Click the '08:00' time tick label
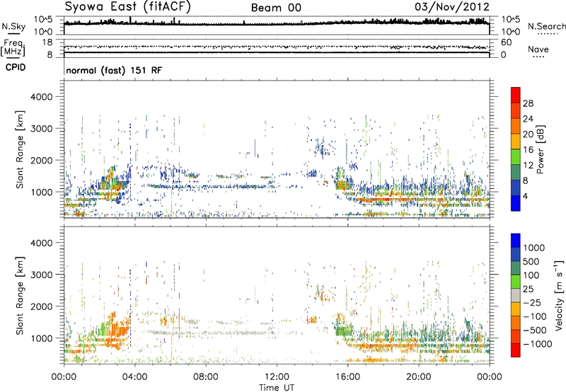Viewport: 566px width, 392px height. coord(206,377)
